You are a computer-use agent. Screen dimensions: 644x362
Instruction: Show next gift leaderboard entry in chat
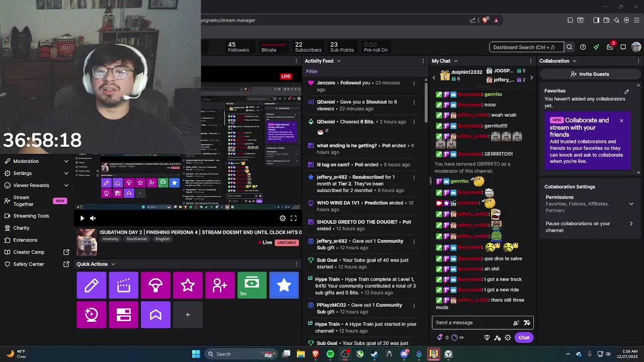[531, 77]
